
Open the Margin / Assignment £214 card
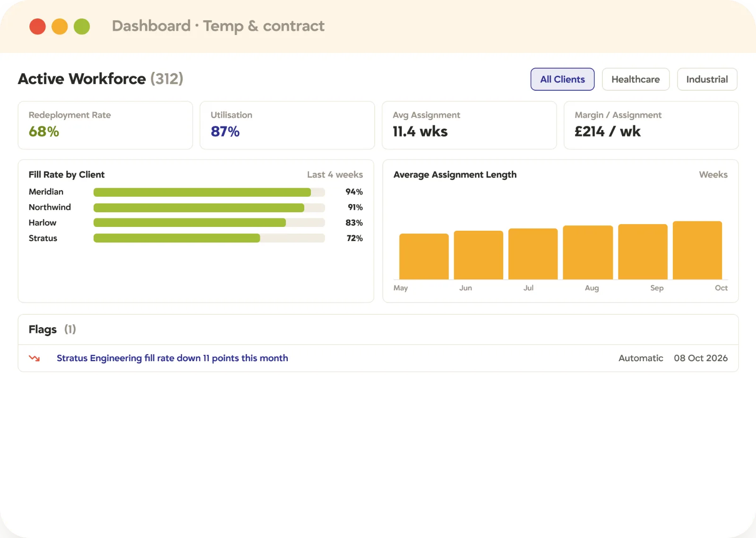(x=651, y=125)
